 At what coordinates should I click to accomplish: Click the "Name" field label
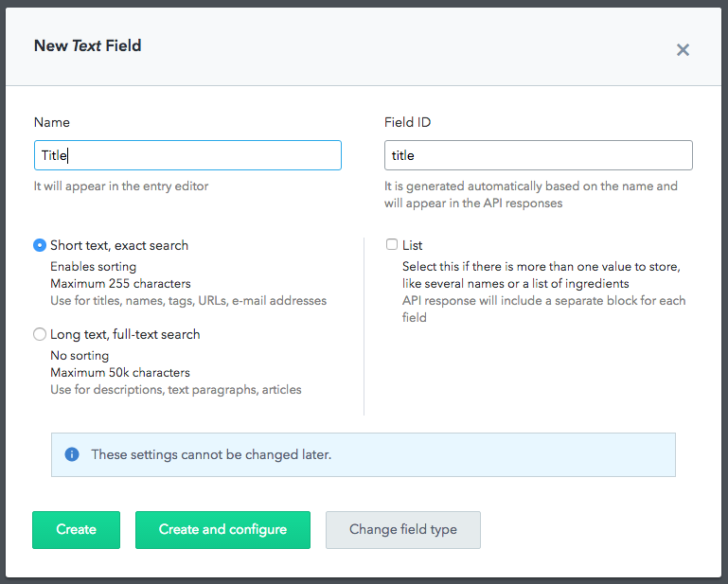[52, 122]
